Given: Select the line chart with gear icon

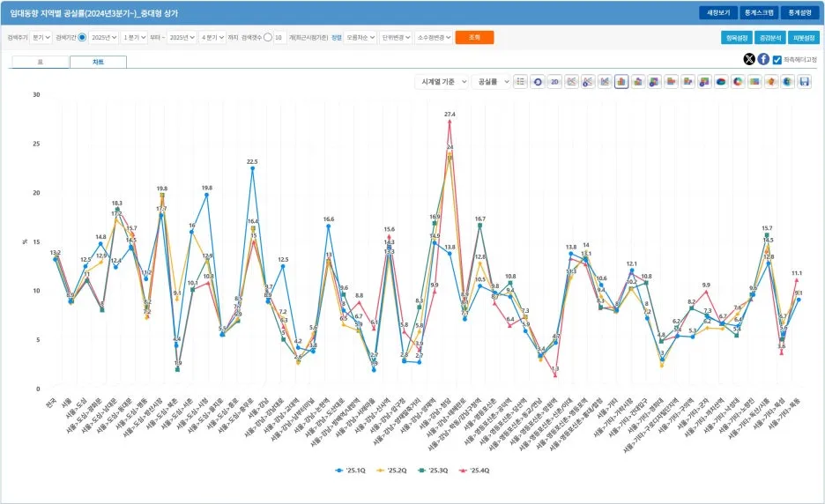Looking at the screenshot, I should (x=588, y=82).
